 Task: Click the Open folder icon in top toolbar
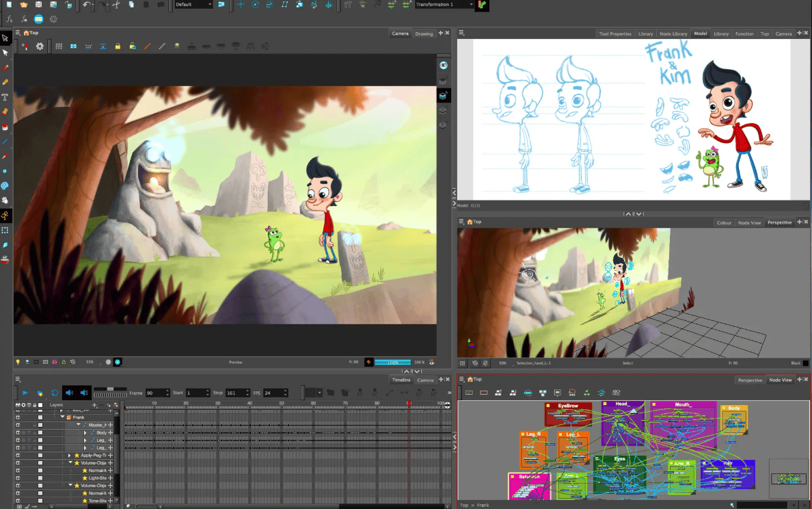[24, 5]
